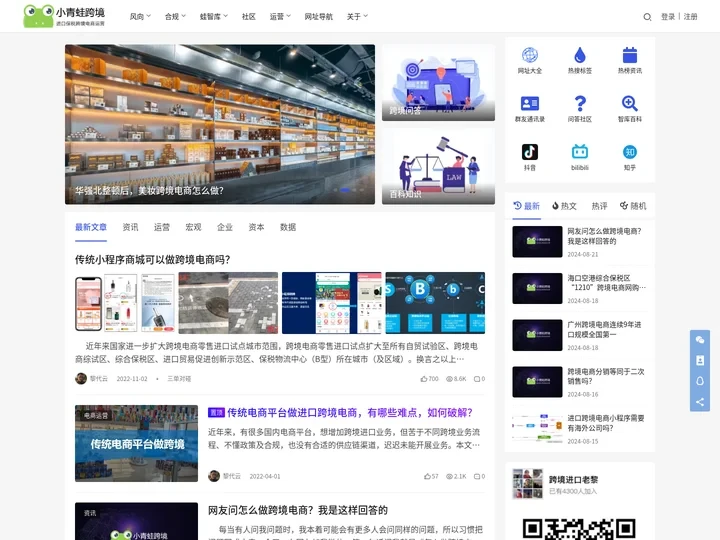Select the sidebar 随机 tab
The height and width of the screenshot is (540, 720).
pyautogui.click(x=633, y=206)
